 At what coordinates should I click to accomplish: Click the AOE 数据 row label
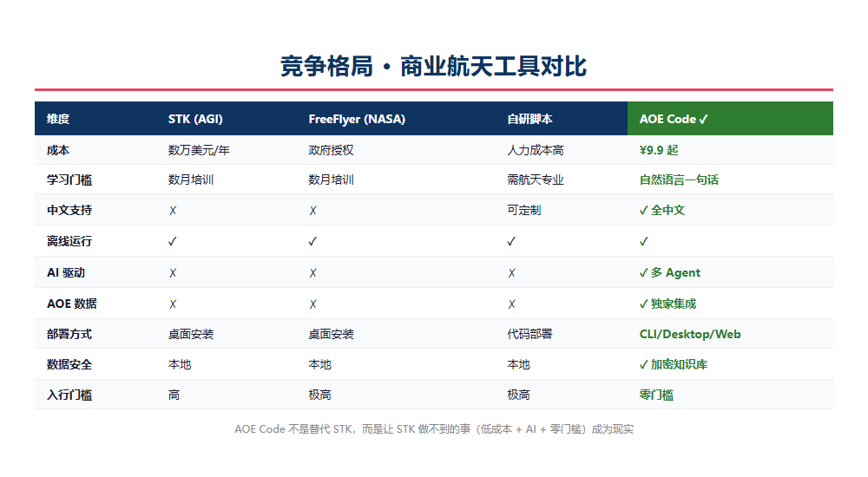click(x=71, y=304)
